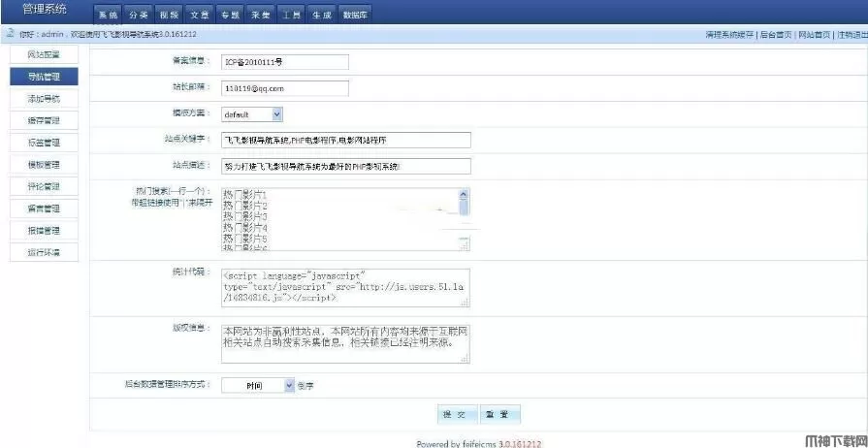Click the 站长邮箱 email field
The width and height of the screenshot is (868, 448).
285,88
